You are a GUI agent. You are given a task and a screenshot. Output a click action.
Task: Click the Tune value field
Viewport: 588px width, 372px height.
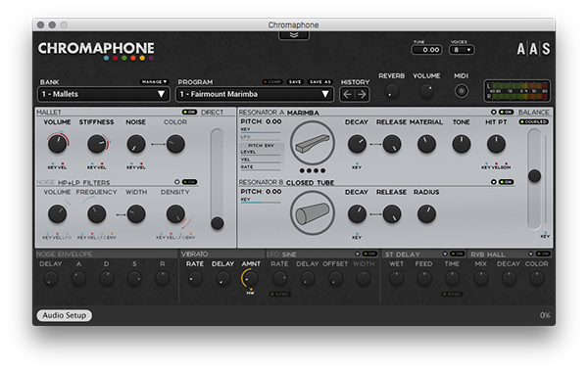[x=426, y=50]
